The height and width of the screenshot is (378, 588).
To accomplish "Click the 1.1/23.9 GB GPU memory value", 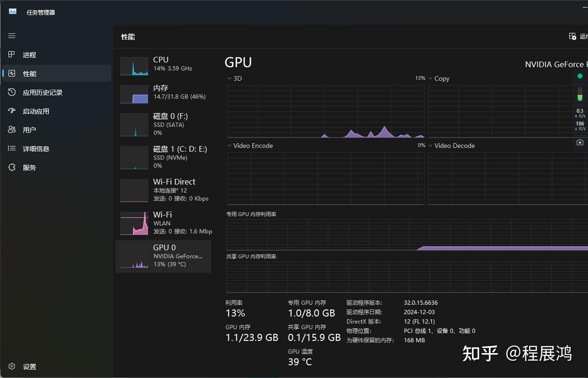I will point(252,338).
